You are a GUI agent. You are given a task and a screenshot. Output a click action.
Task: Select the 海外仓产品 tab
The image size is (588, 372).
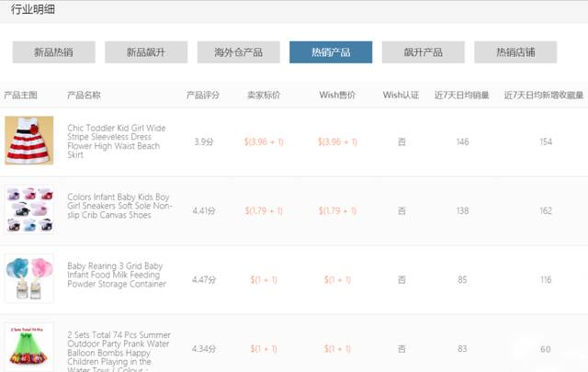tap(239, 52)
